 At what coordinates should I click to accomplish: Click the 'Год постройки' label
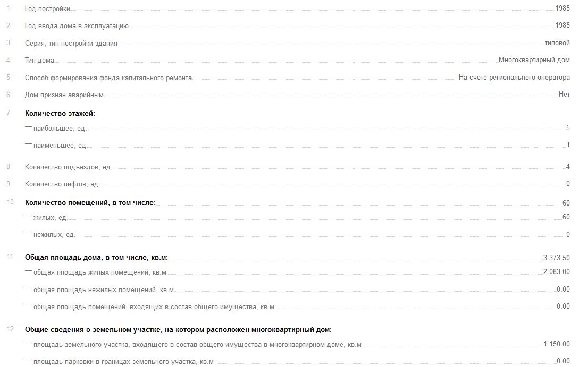(x=47, y=8)
